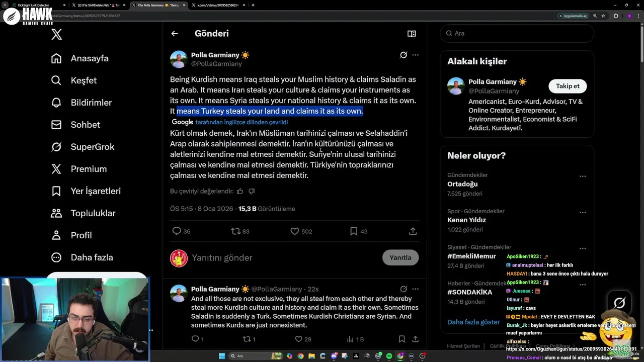Go back with the arrow beside Gönderi

(175, 34)
